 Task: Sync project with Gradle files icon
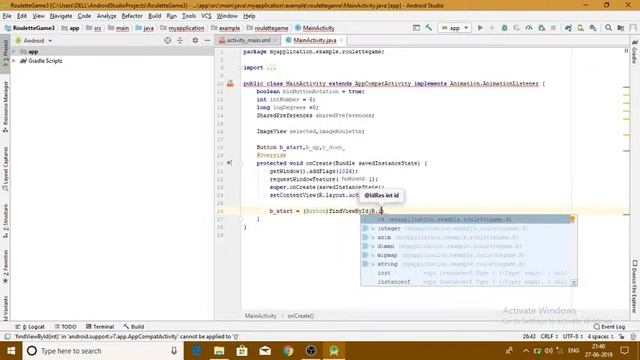point(568,28)
